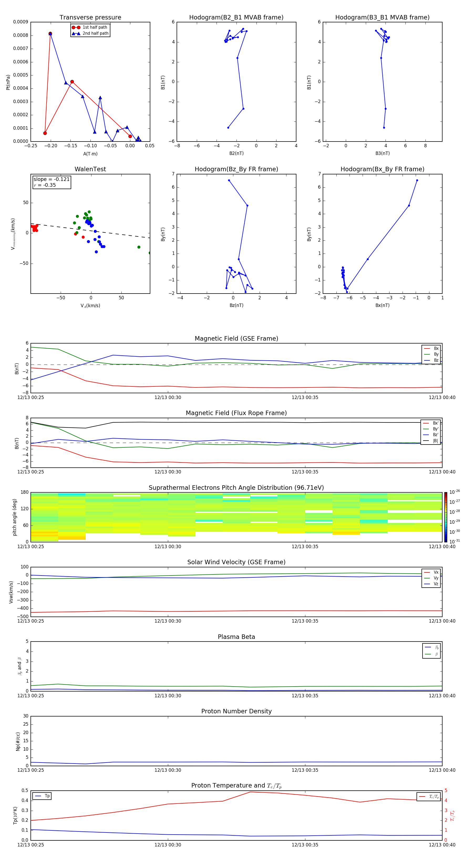This screenshot has width=473, height=868.
Task: Click the peak point in Transverse pressure plot
Action: (x=50, y=34)
